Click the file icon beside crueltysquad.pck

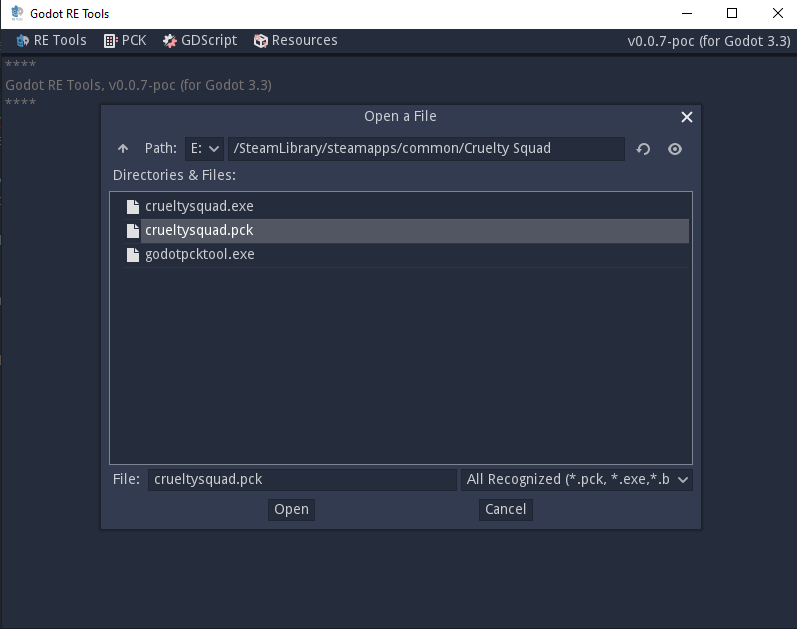[x=133, y=231]
